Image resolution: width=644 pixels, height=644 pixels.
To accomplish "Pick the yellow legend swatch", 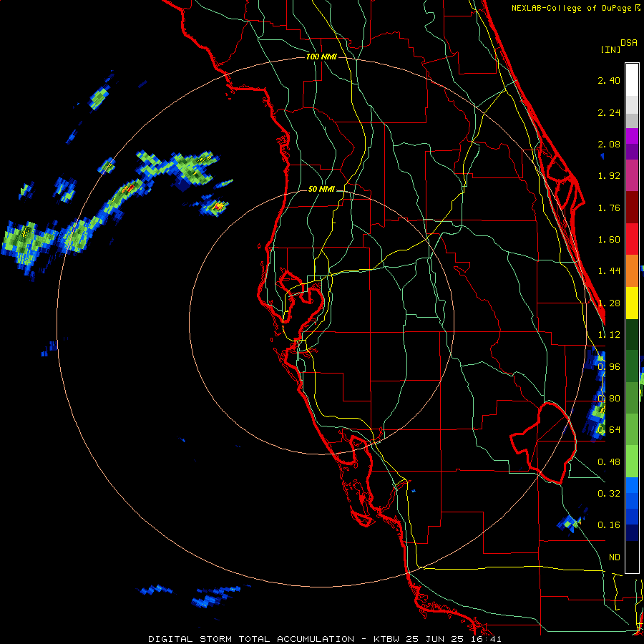I will (632, 303).
